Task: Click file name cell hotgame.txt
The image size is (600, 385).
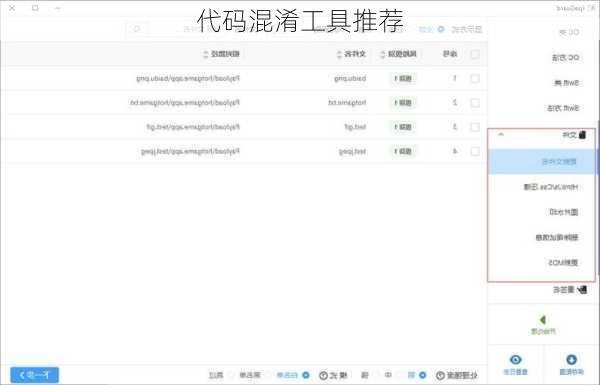Action: coord(347,103)
